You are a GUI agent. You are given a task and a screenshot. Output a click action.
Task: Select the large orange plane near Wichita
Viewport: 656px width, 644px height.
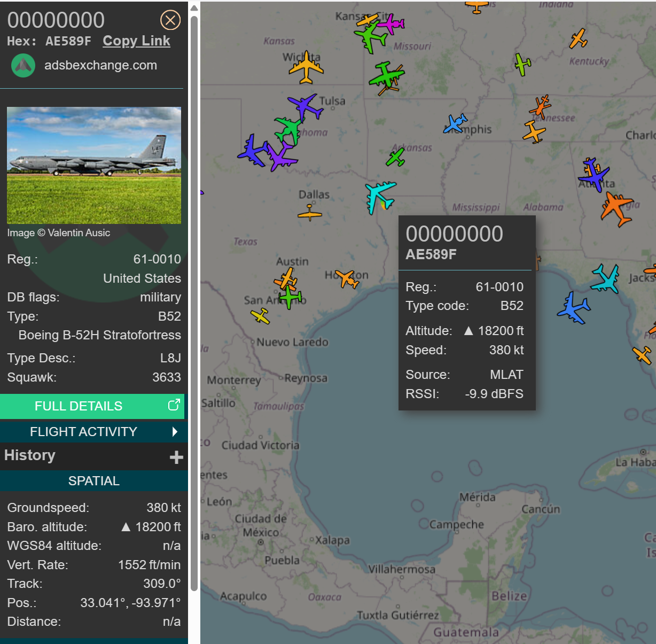pyautogui.click(x=306, y=68)
